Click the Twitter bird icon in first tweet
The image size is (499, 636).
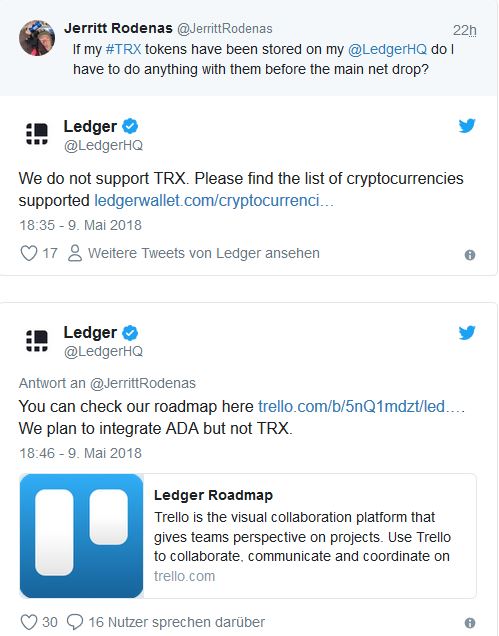coord(467,125)
